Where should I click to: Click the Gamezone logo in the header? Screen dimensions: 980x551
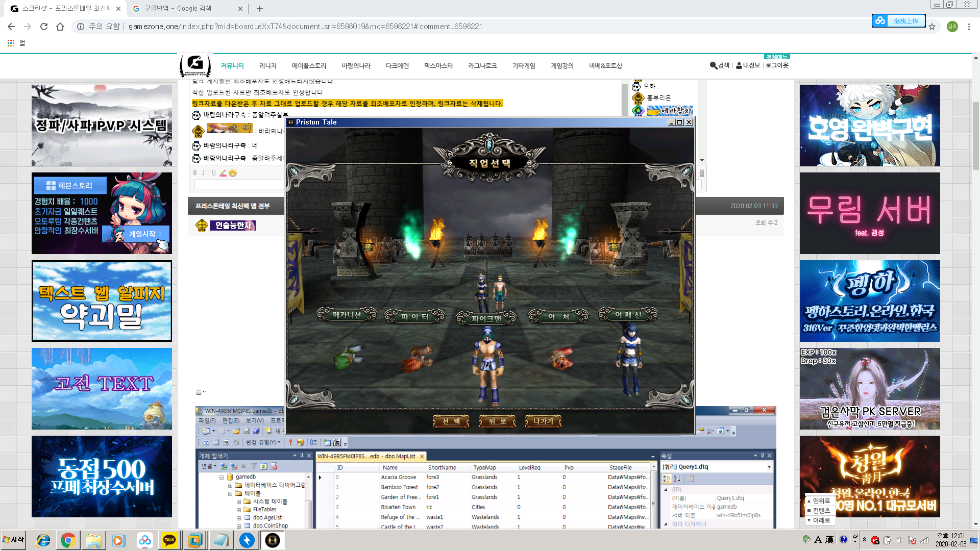tap(195, 65)
